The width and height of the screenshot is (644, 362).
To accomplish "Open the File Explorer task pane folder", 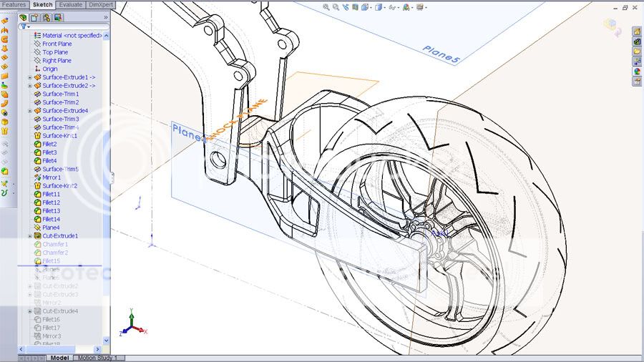I will (x=637, y=52).
